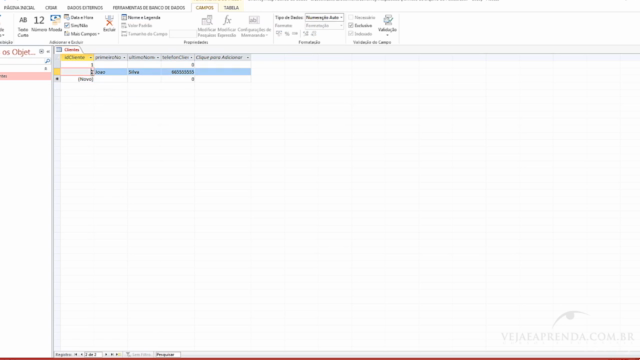Click the Pesquisar search box
Screen dimensions: 640x360
168,355
